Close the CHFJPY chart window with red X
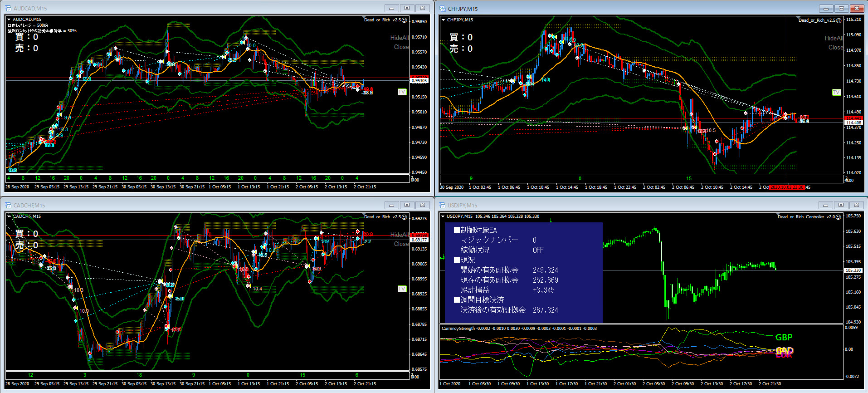 (x=857, y=9)
